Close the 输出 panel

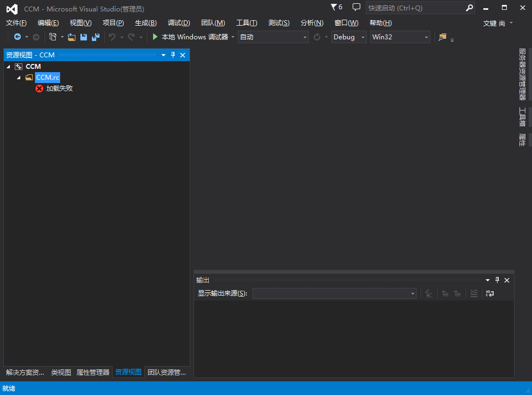507,280
